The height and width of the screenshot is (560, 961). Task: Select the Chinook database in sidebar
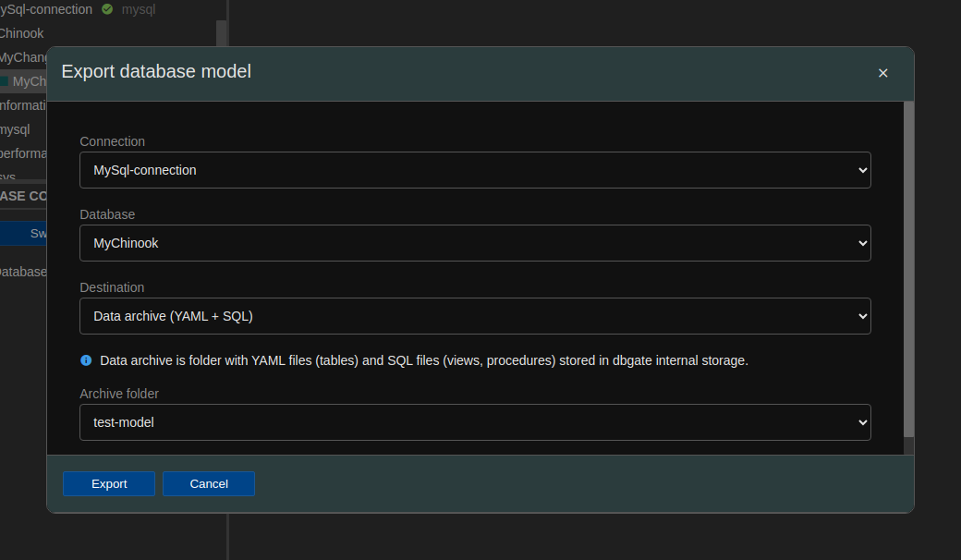(22, 33)
